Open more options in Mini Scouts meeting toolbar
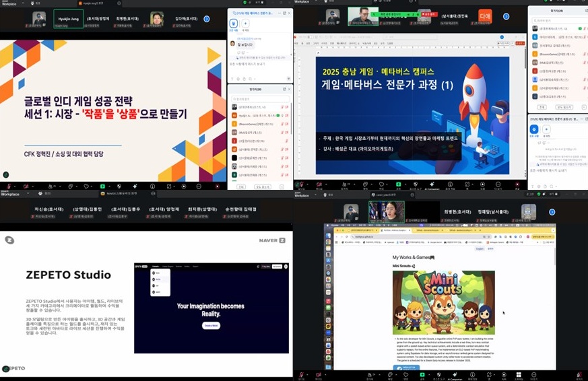Viewport: 588px width, 381px height. 533,375
